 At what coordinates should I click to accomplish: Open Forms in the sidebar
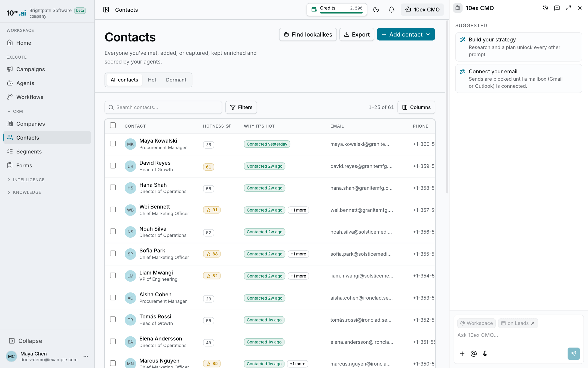(47, 165)
